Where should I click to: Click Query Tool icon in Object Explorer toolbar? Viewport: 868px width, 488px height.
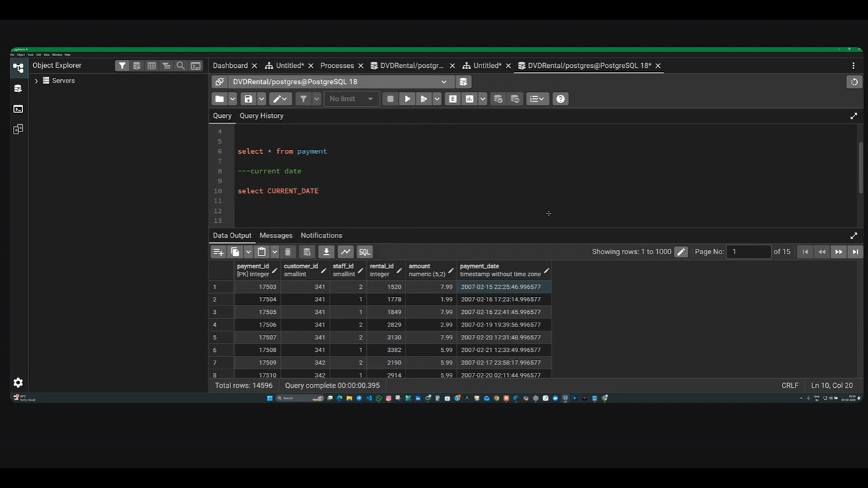[136, 66]
